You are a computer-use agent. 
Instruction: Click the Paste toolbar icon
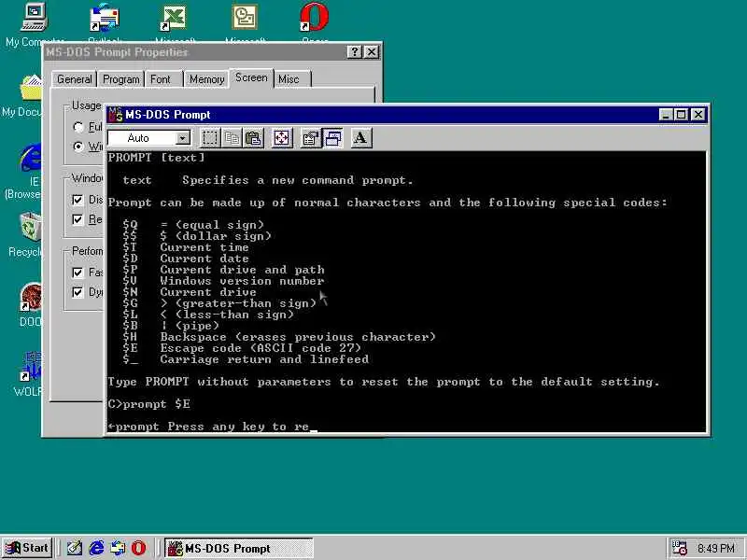coord(253,138)
